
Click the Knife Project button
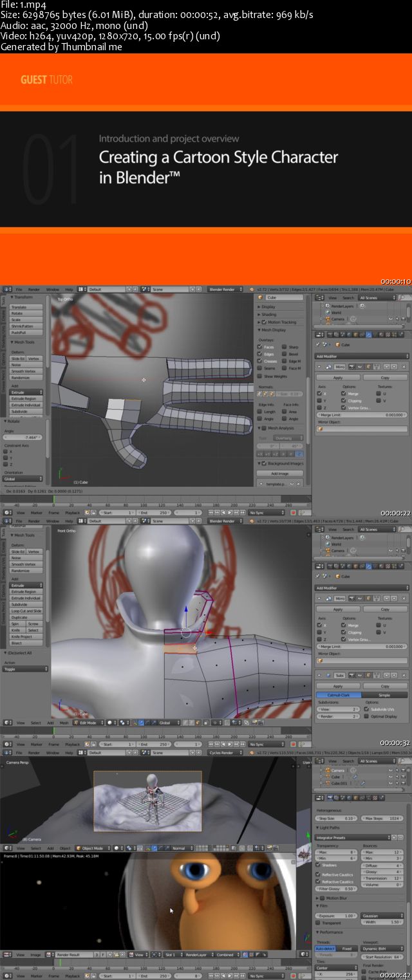click(x=26, y=636)
